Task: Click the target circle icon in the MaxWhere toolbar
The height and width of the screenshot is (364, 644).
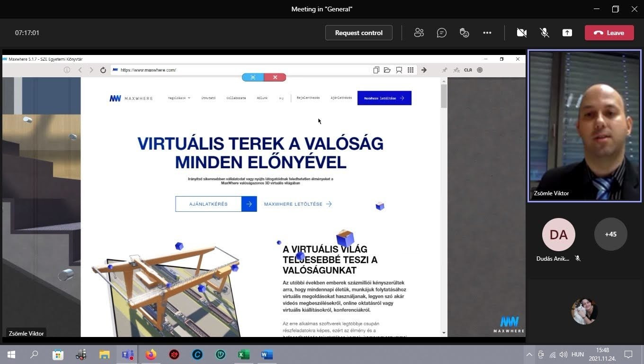Action: click(480, 70)
